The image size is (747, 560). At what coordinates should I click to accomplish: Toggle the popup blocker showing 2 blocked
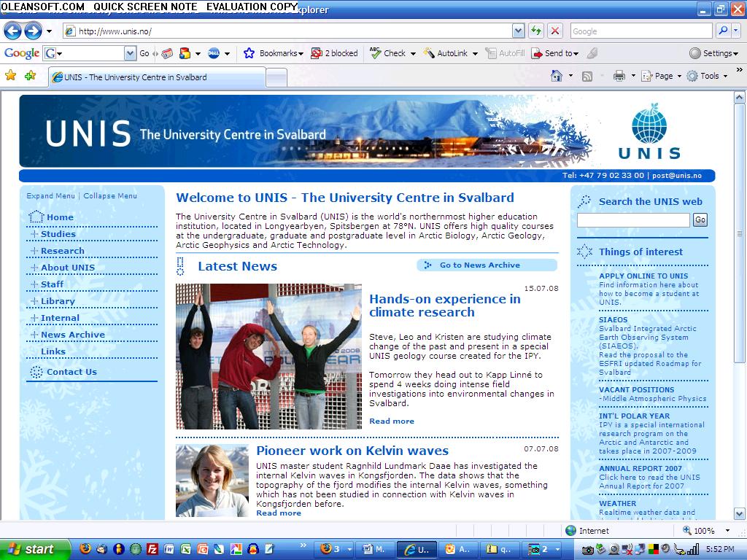[x=334, y=53]
